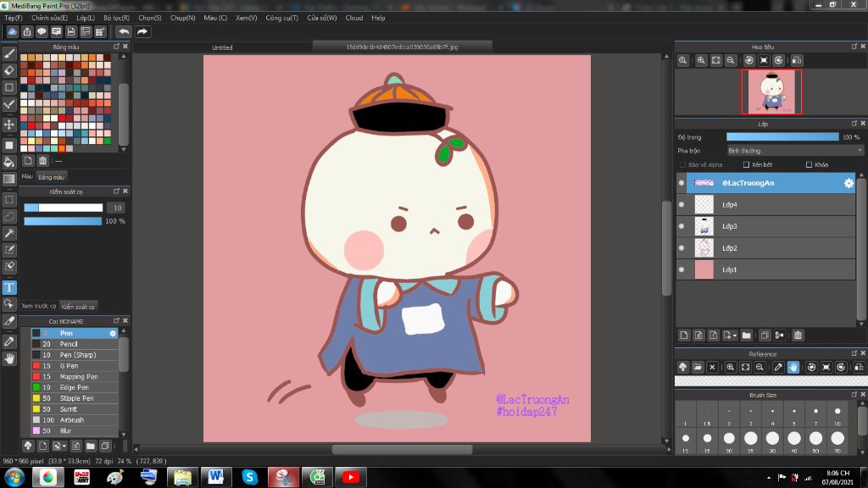Switch to the Untitled canvas tab
Screen dimensions: 868x488
[x=223, y=47]
